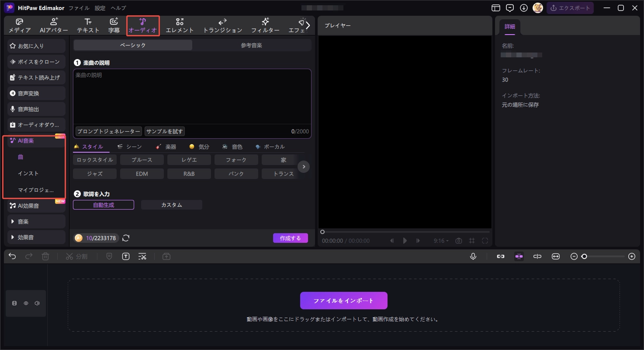Screen dimensions: 644x350
Task: Play the preview in player
Action: pyautogui.click(x=405, y=241)
